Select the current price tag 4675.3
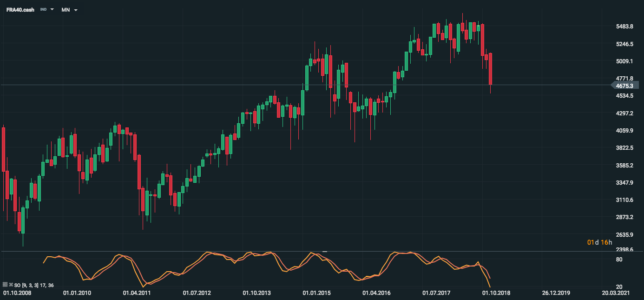Screen dimensions: 644x300 coord(625,86)
